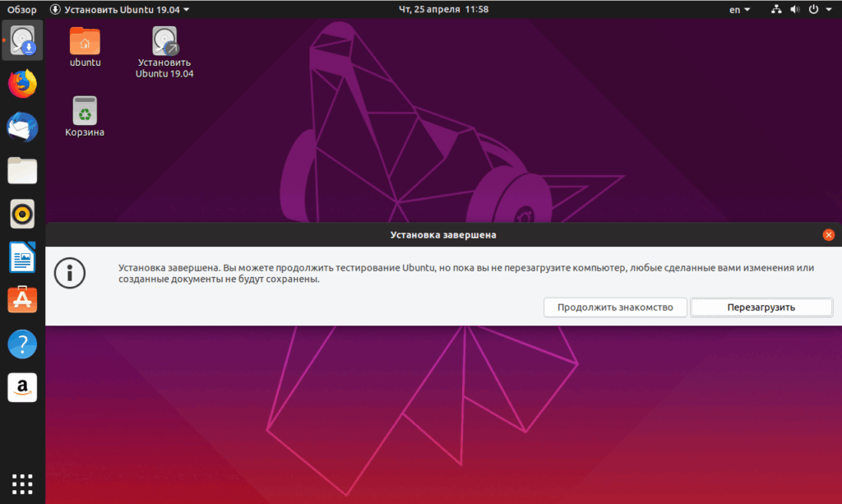Viewport: 842px width, 504px height.
Task: Open the Обзор activities overview
Action: (x=22, y=10)
